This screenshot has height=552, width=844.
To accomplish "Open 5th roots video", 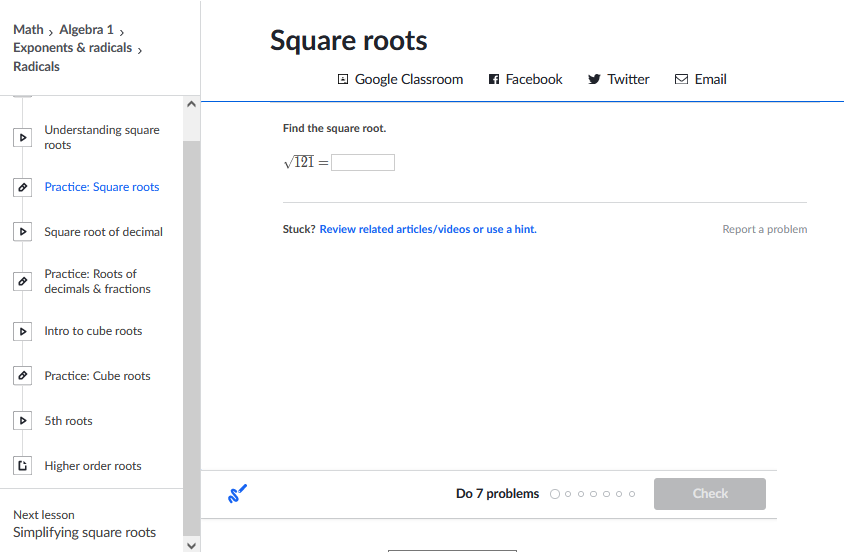I will coord(68,421).
